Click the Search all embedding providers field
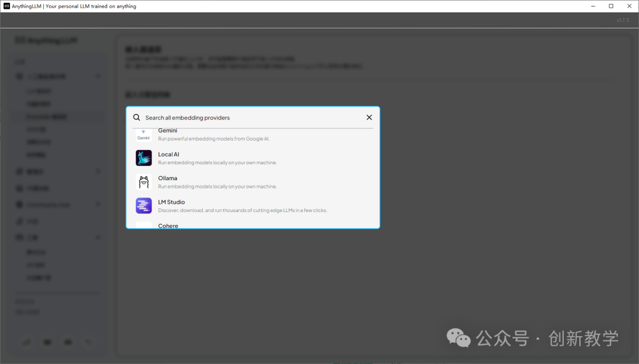639x364 pixels. pos(253,118)
